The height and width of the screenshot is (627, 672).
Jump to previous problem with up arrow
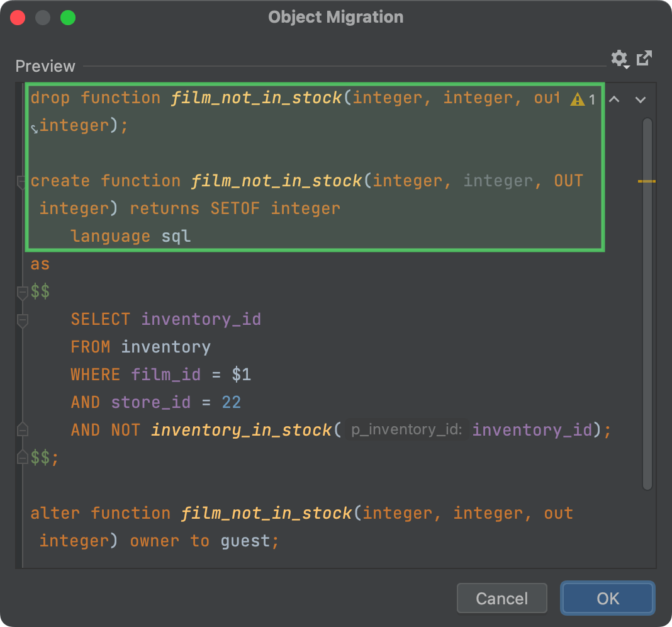(615, 99)
